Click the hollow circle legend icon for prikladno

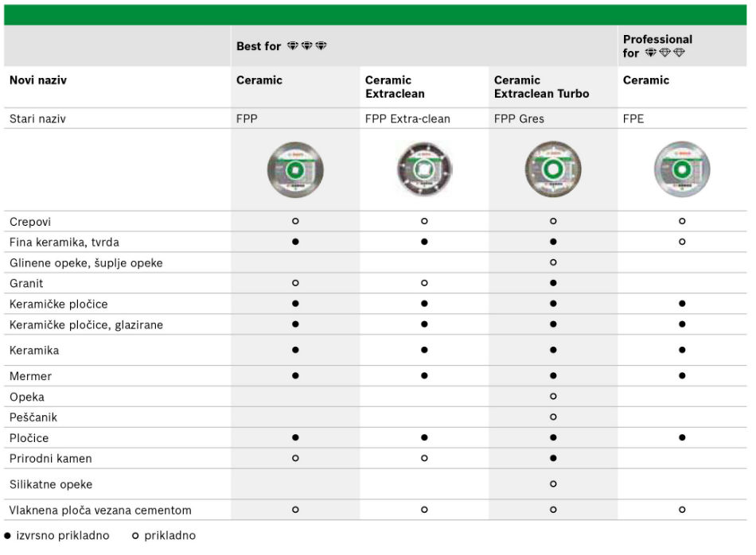point(135,536)
